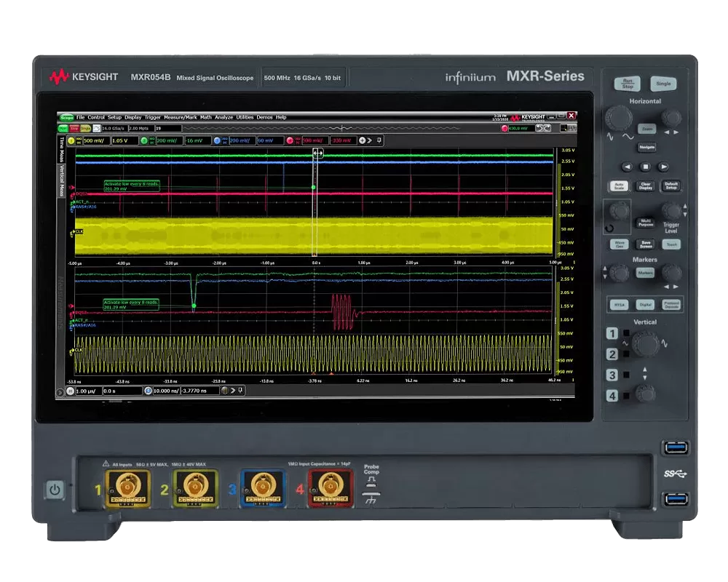This screenshot has height=582, width=728.
Task: Click the channel 1 offset field 1.05 V
Action: pyautogui.click(x=124, y=140)
